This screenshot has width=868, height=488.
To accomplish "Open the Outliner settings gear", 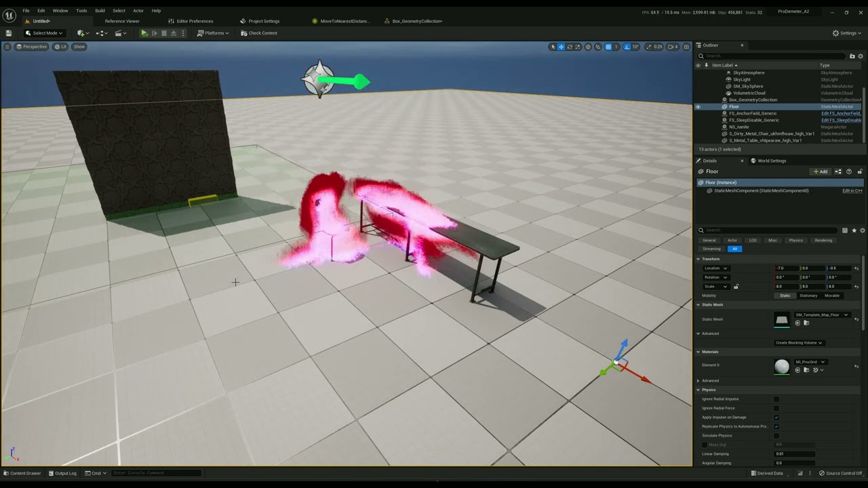I will tap(861, 56).
